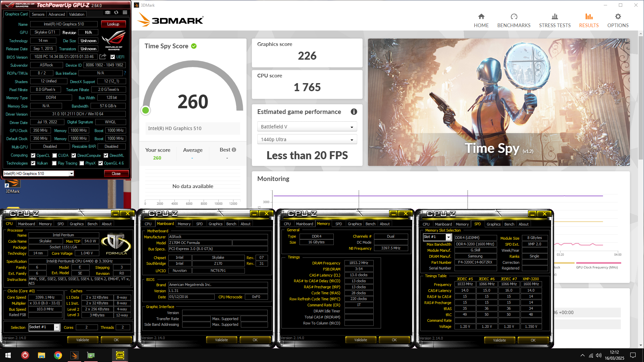644x362 pixels.
Task: Open the 1440p Ultra resolution dropdown
Action: click(307, 139)
